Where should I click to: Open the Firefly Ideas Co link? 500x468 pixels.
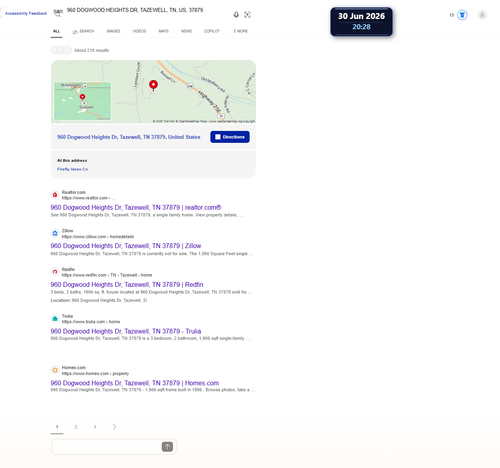72,169
